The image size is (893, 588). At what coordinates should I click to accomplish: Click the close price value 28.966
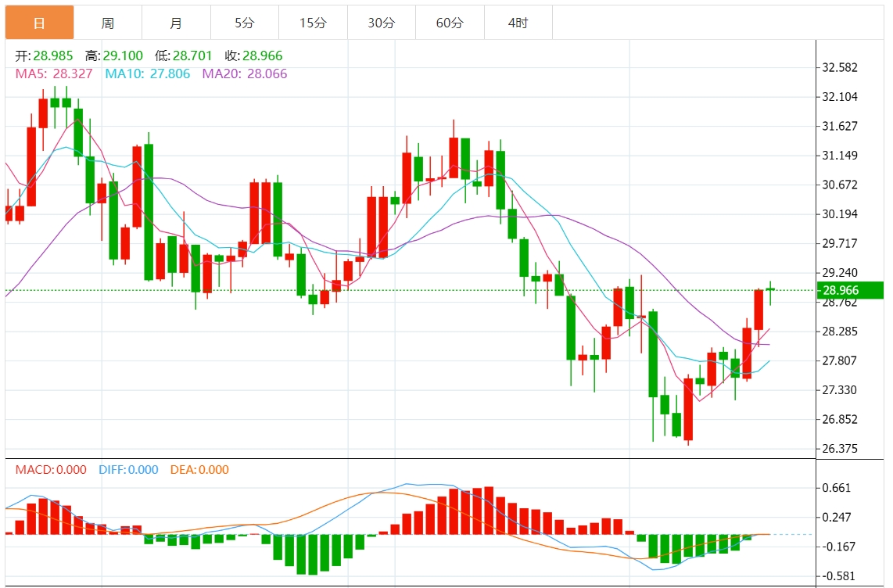pyautogui.click(x=263, y=56)
